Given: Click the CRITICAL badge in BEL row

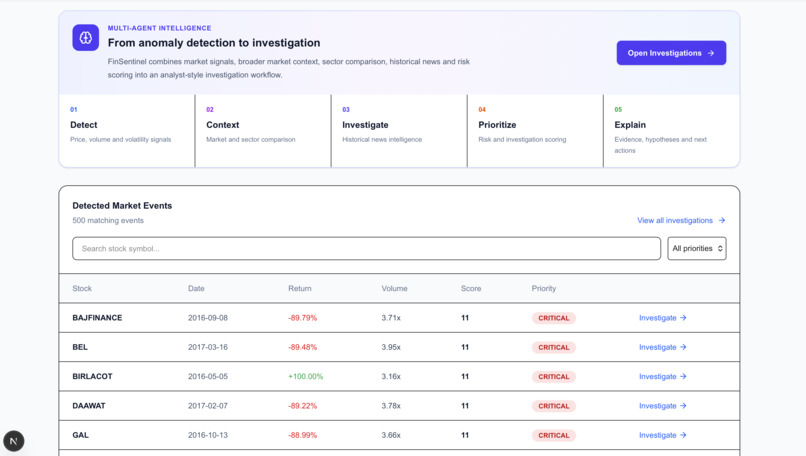Looking at the screenshot, I should pos(554,348).
